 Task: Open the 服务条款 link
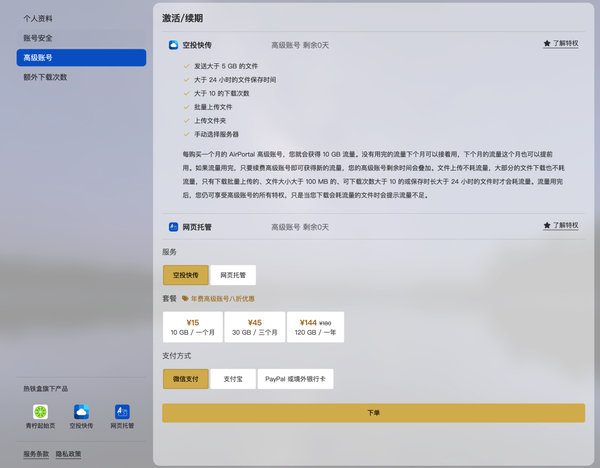[x=36, y=454]
